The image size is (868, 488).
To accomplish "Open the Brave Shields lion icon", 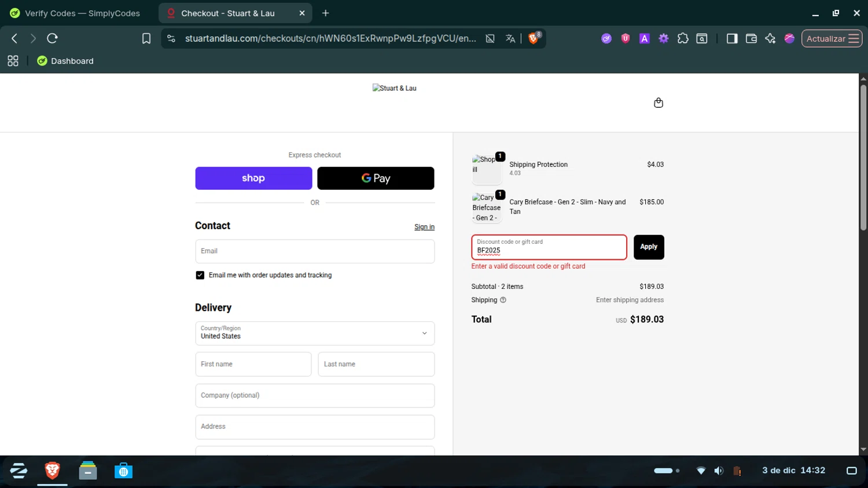I will coord(534,38).
